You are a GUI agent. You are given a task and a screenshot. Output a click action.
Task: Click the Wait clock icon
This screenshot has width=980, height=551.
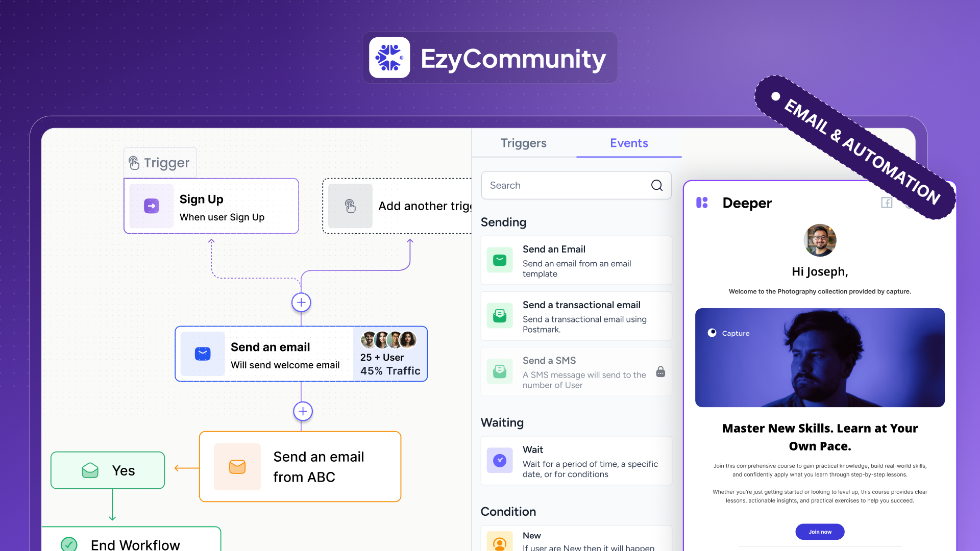500,461
